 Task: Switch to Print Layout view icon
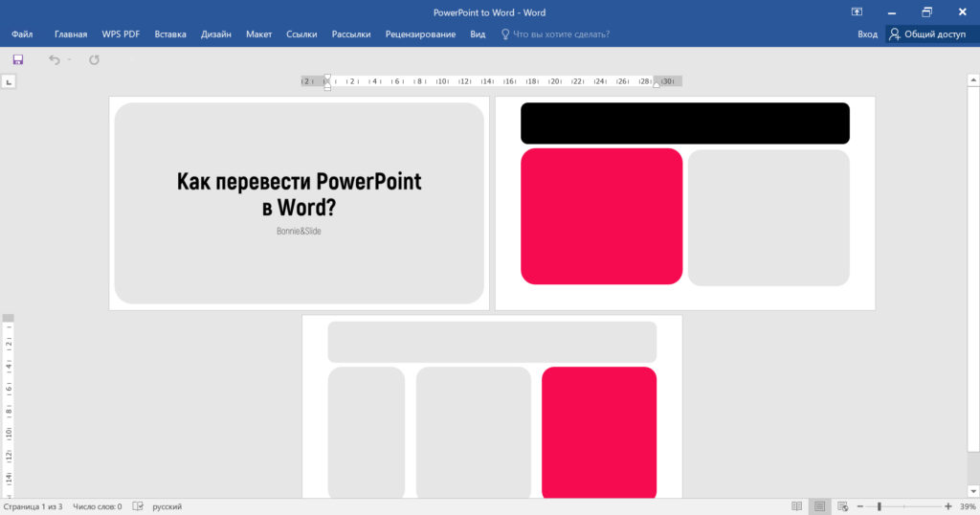click(x=819, y=507)
